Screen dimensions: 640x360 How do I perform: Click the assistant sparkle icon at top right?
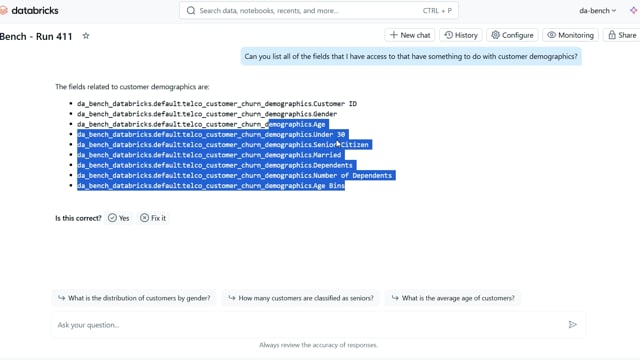tap(633, 11)
